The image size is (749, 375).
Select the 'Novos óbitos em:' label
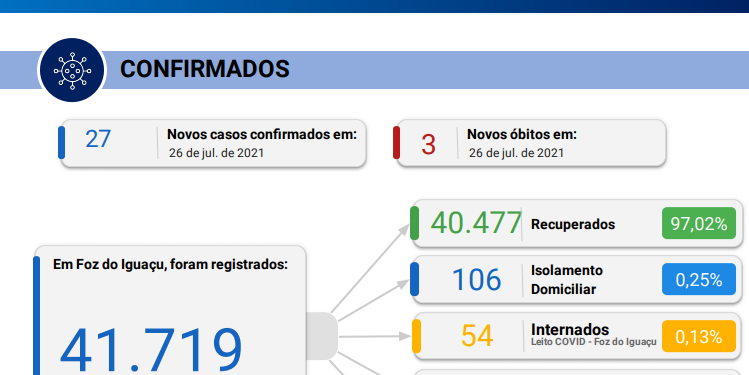[522, 134]
